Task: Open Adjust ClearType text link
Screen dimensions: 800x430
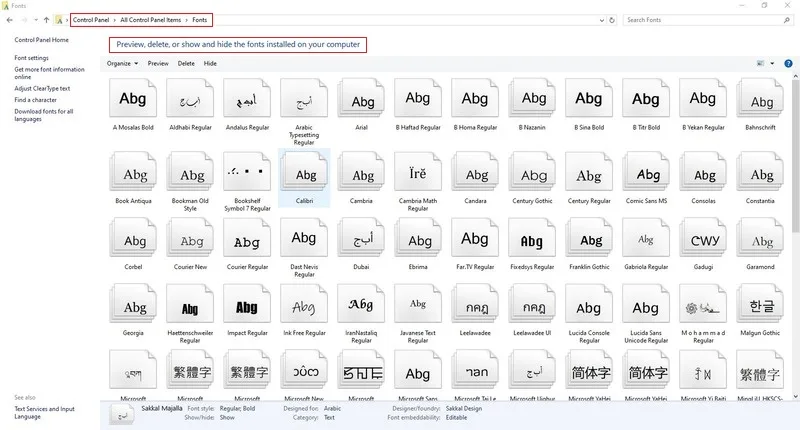Action: click(x=42, y=88)
